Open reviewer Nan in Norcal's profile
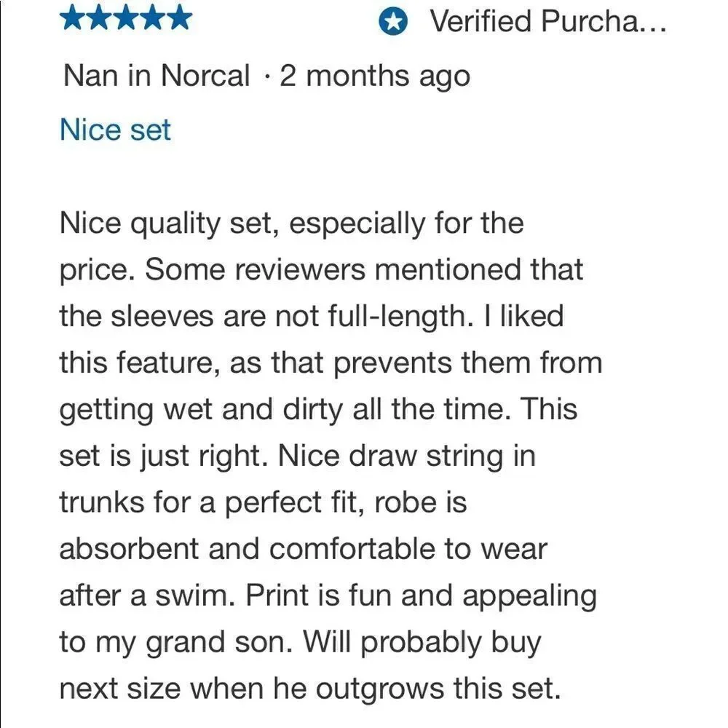This screenshot has width=728, height=728. pyautogui.click(x=157, y=75)
